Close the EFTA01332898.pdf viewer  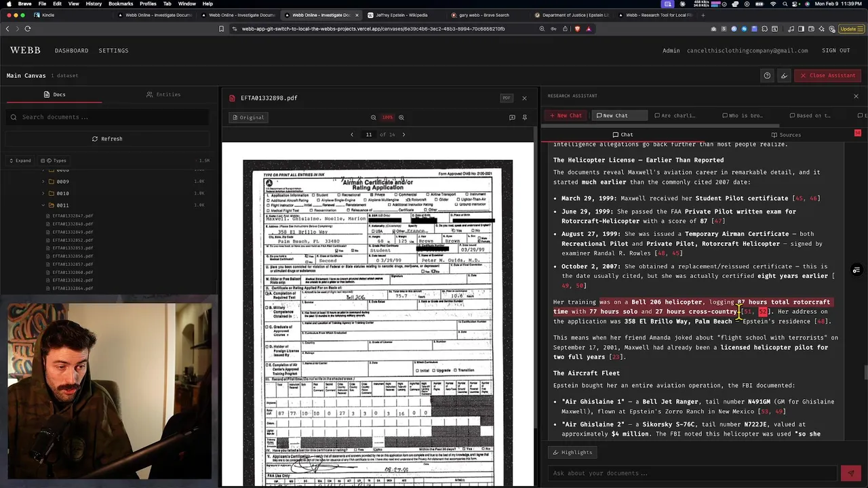pyautogui.click(x=524, y=98)
